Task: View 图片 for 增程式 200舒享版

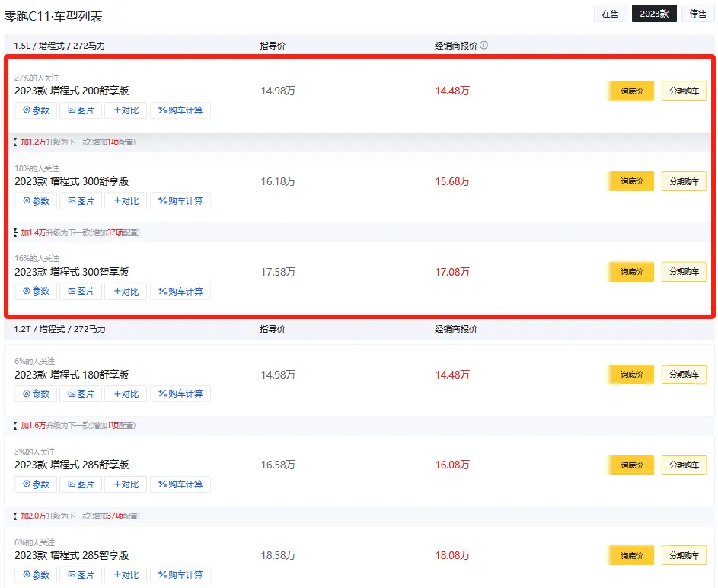Action: click(x=81, y=110)
